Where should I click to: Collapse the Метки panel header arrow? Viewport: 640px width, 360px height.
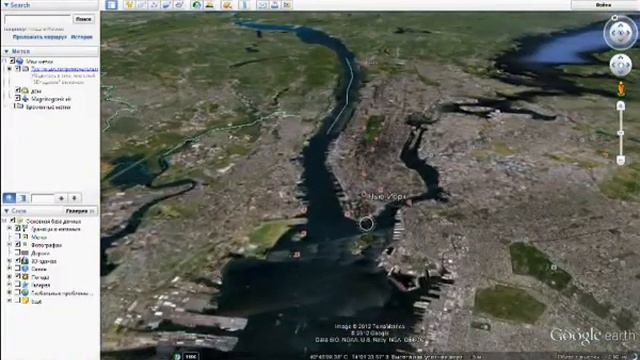click(6, 51)
